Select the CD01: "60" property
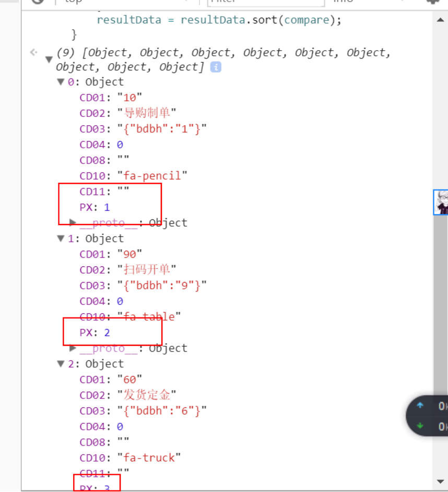Image resolution: width=448 pixels, height=492 pixels. click(x=111, y=380)
